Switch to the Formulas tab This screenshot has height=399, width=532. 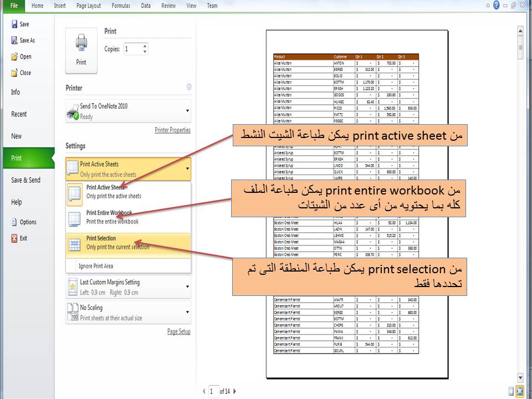tap(121, 6)
